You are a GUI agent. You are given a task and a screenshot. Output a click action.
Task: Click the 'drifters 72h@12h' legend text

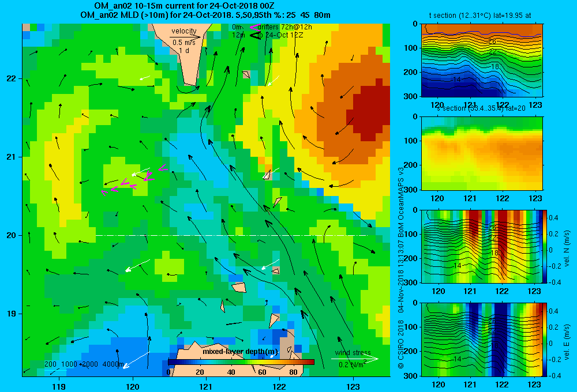point(285,27)
